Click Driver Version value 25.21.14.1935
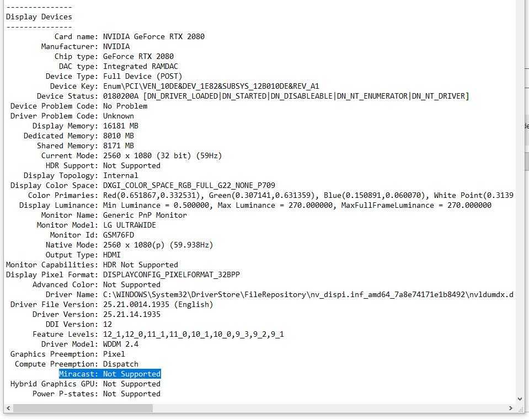The image size is (529, 420). click(132, 315)
